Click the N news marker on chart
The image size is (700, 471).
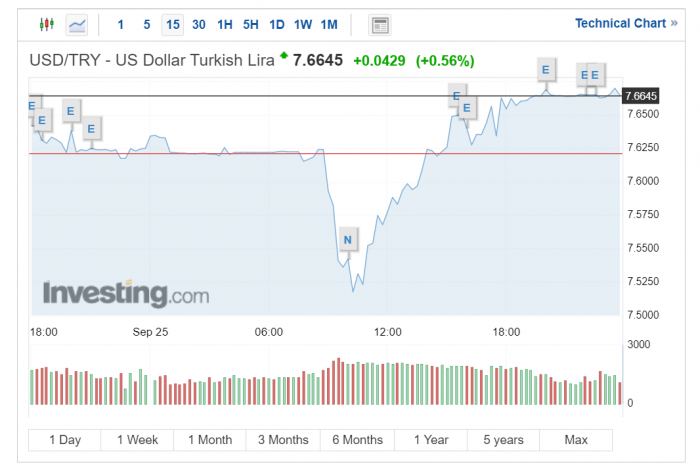348,240
